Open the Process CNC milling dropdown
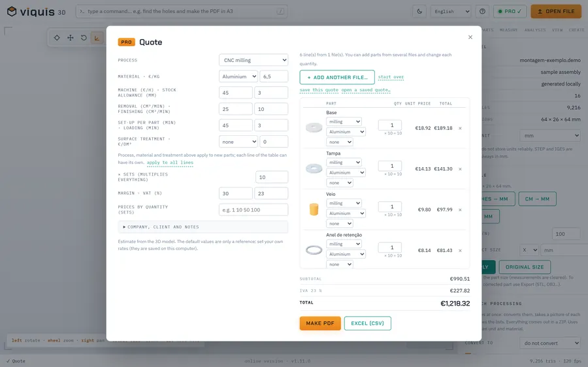588x367 pixels. click(x=253, y=60)
